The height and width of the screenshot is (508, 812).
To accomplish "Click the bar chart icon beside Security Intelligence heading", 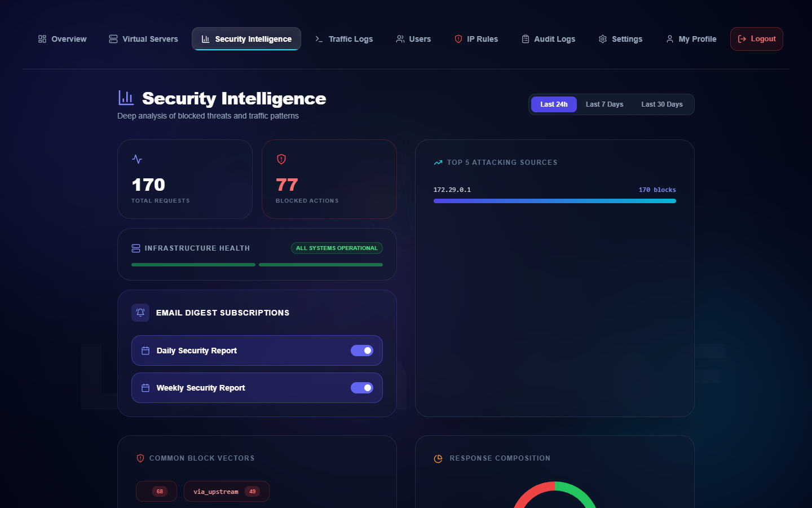I will [125, 97].
